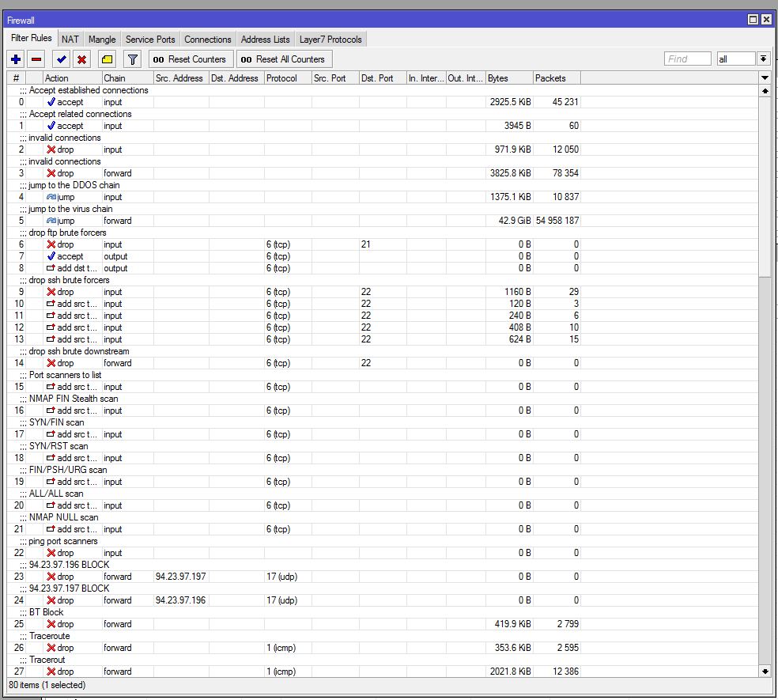Sort by the Packets column header
The image size is (778, 700).
[557, 78]
